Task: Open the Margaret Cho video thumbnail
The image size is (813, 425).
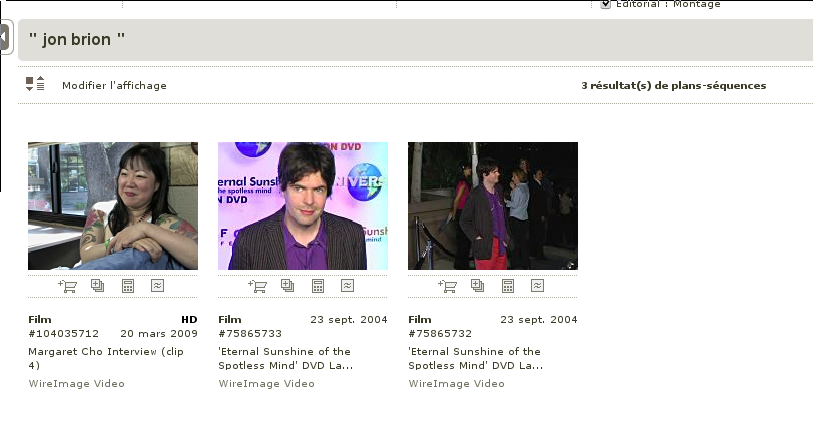Action: (x=113, y=206)
